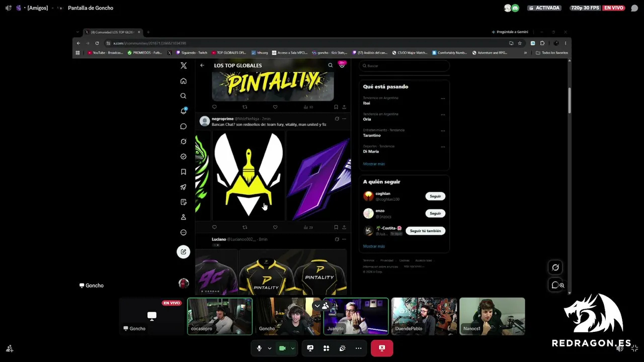The width and height of the screenshot is (644, 362).
Task: Open More options circle in X sidebar
Action: 183,232
